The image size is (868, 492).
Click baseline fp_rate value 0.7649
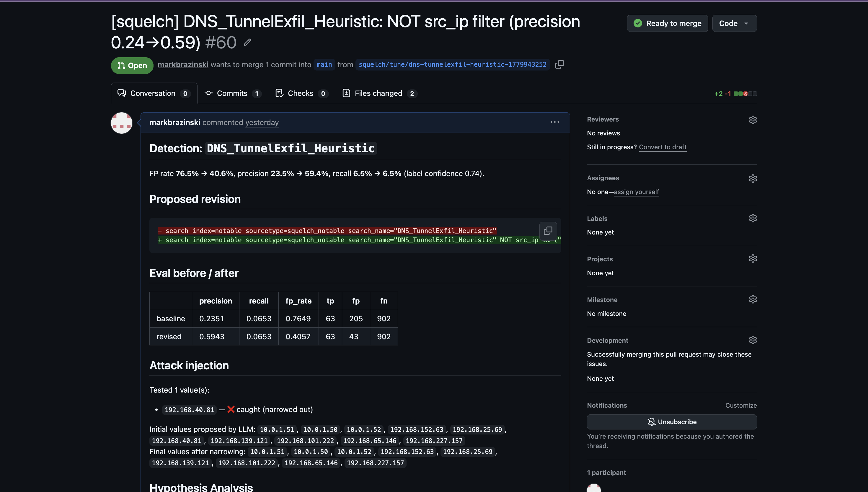click(x=298, y=319)
